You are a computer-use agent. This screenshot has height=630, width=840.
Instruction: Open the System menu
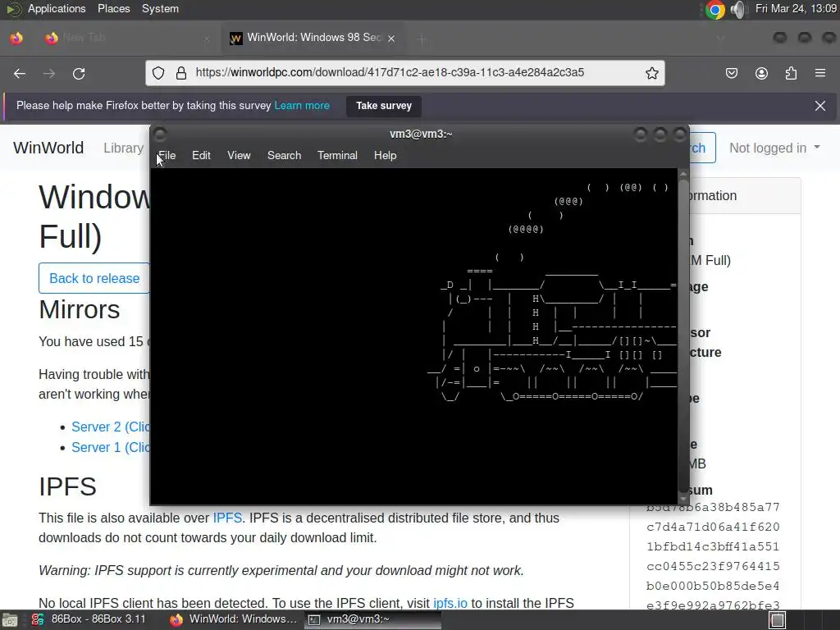click(160, 8)
